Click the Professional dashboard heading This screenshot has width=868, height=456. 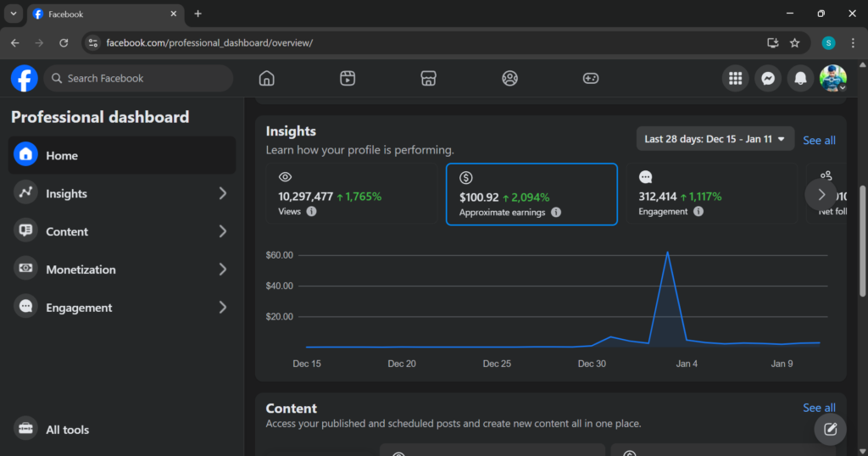pos(100,117)
